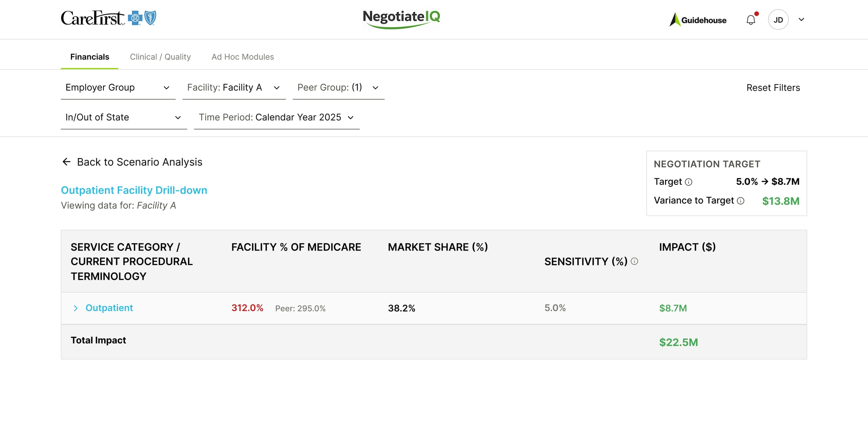
Task: Open the Peer Group dropdown
Action: [x=338, y=88]
